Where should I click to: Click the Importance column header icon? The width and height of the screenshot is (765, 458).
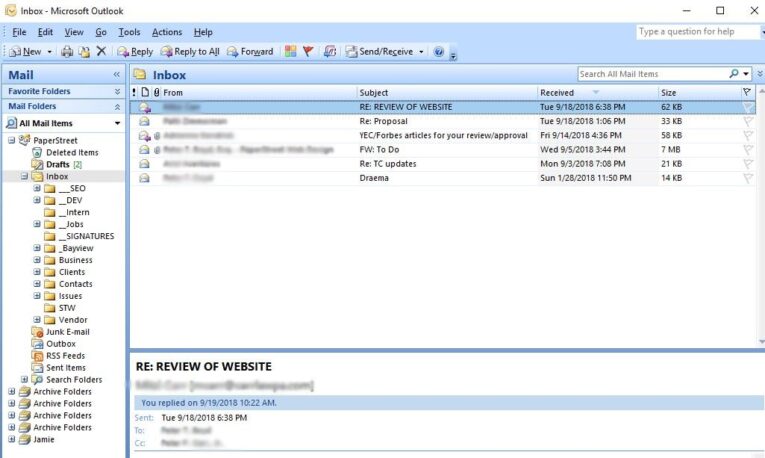(x=134, y=92)
